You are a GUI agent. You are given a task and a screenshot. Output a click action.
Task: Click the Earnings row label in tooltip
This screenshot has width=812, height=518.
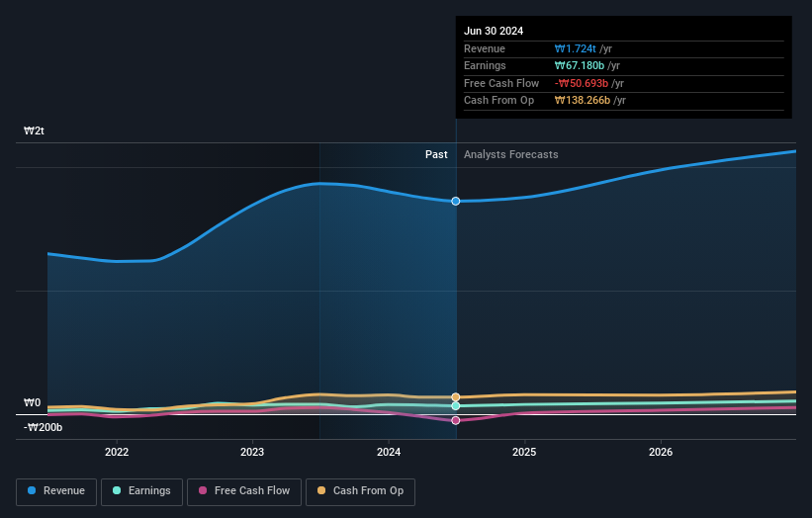click(485, 65)
